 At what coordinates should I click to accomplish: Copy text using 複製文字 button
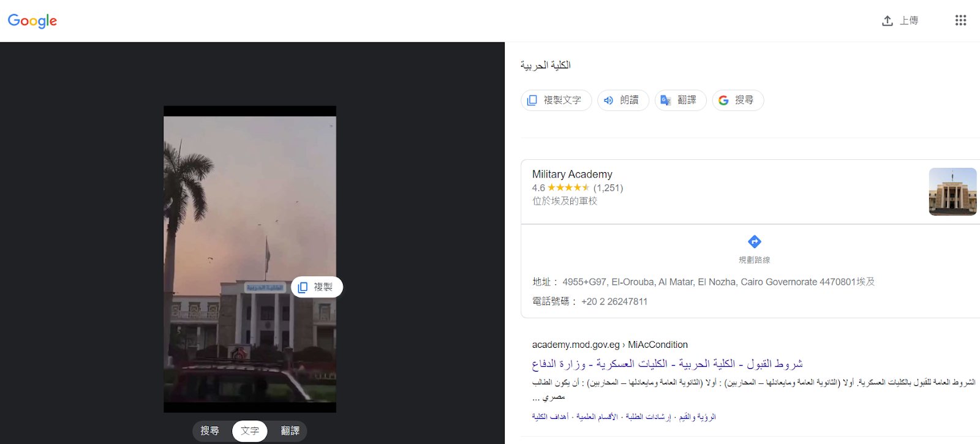[x=556, y=100]
